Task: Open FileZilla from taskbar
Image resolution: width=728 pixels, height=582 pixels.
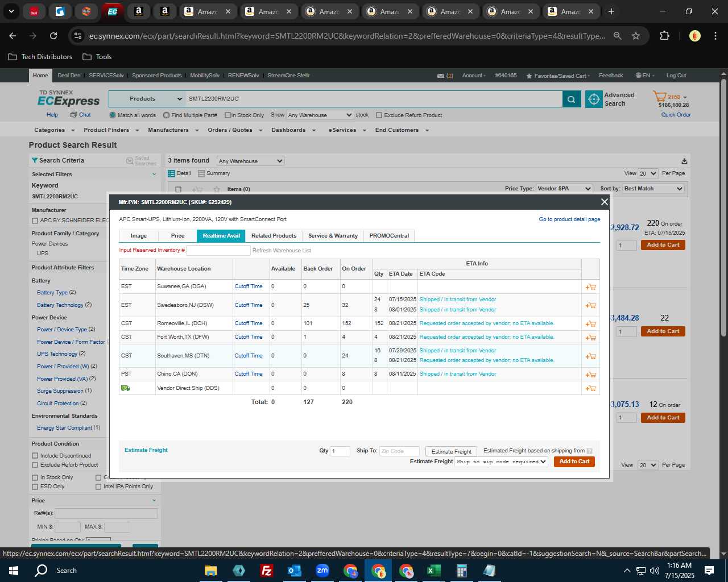Action: [x=266, y=571]
